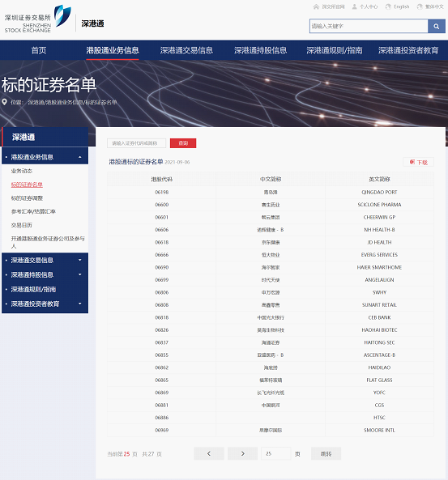Click the 下载 download icon button
This screenshot has width=448, height=480.
(418, 162)
